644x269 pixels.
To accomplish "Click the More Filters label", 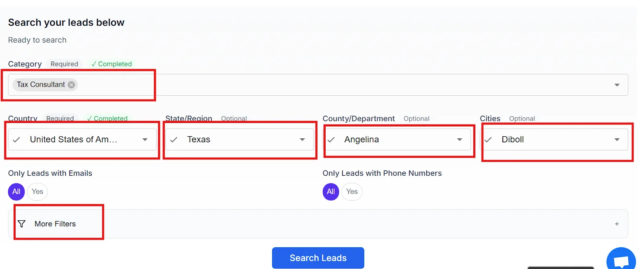I will [x=55, y=224].
